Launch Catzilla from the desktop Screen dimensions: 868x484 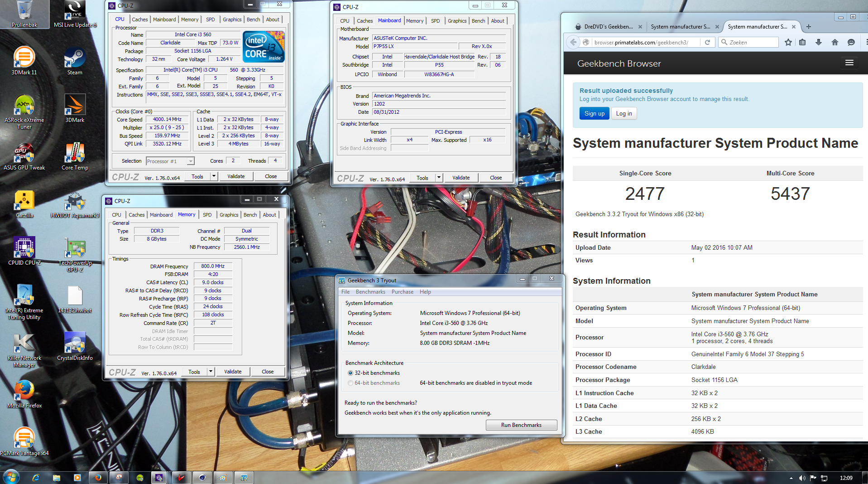pos(24,204)
